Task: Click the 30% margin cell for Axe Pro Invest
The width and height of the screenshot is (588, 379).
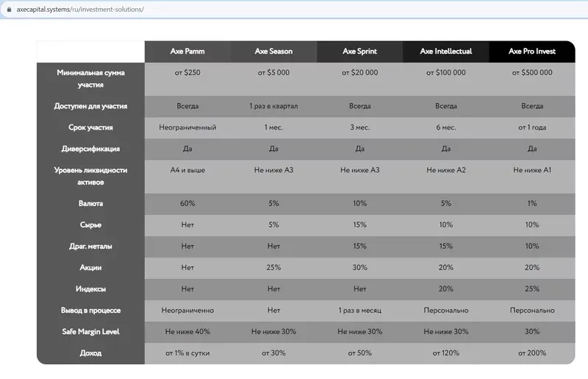Action: click(532, 332)
